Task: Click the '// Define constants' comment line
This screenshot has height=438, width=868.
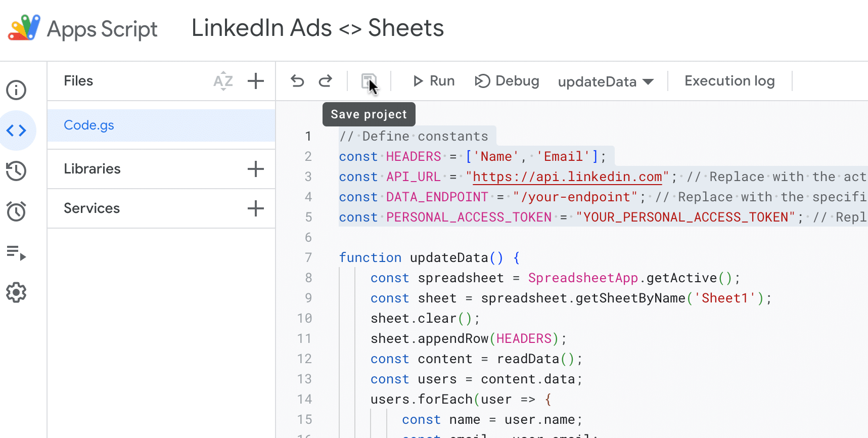Action: coord(414,136)
